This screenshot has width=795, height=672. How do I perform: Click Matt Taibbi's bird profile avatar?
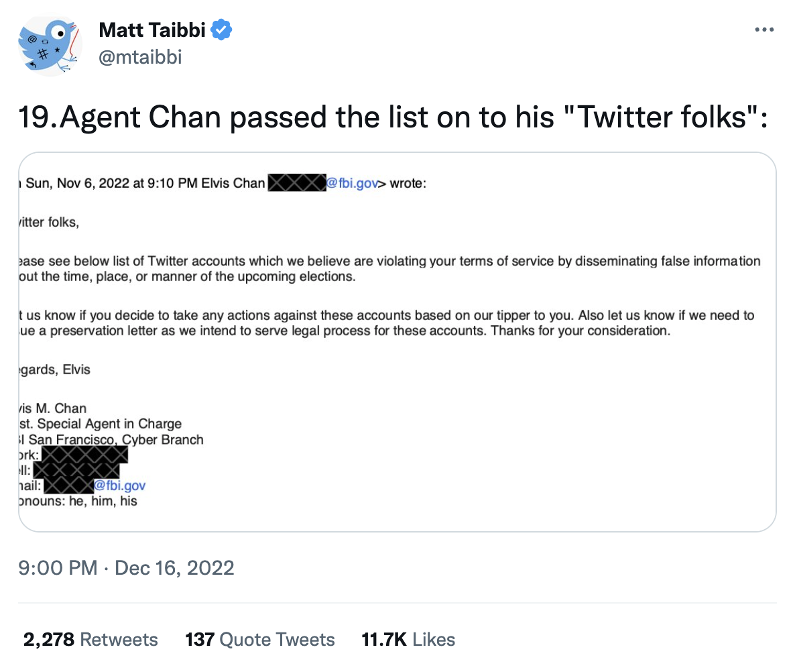[x=50, y=45]
